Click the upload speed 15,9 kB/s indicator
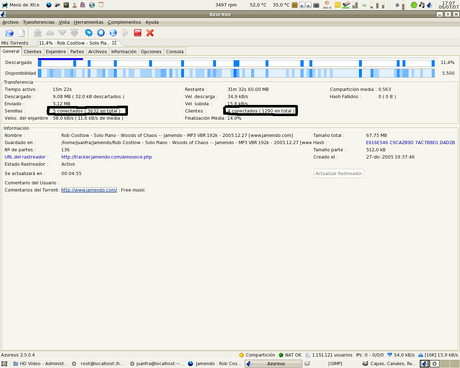The height and width of the screenshot is (368, 460). [438, 355]
